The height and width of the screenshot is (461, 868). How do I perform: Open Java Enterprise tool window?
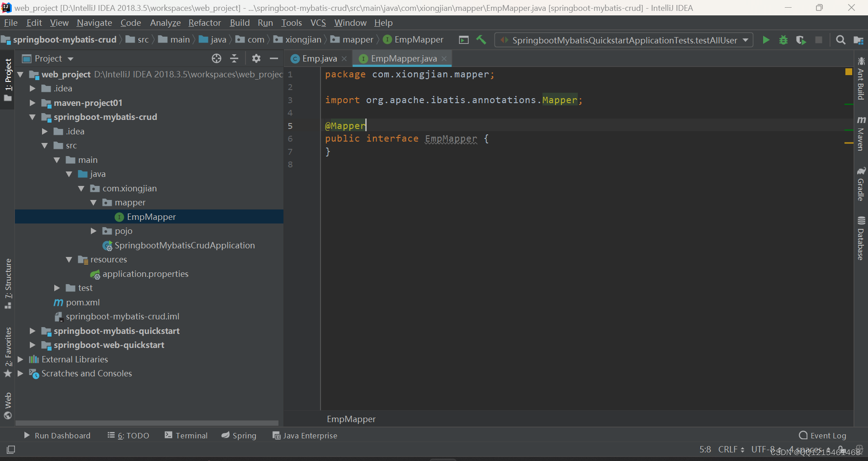(305, 435)
